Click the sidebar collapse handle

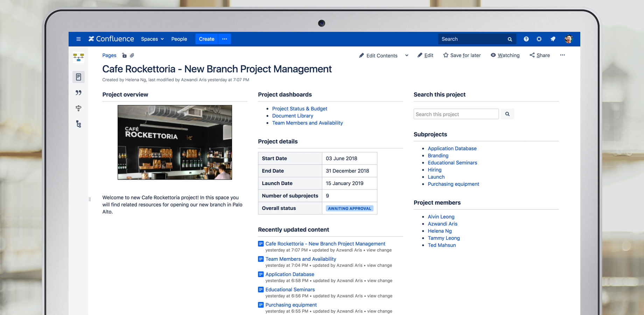point(90,199)
